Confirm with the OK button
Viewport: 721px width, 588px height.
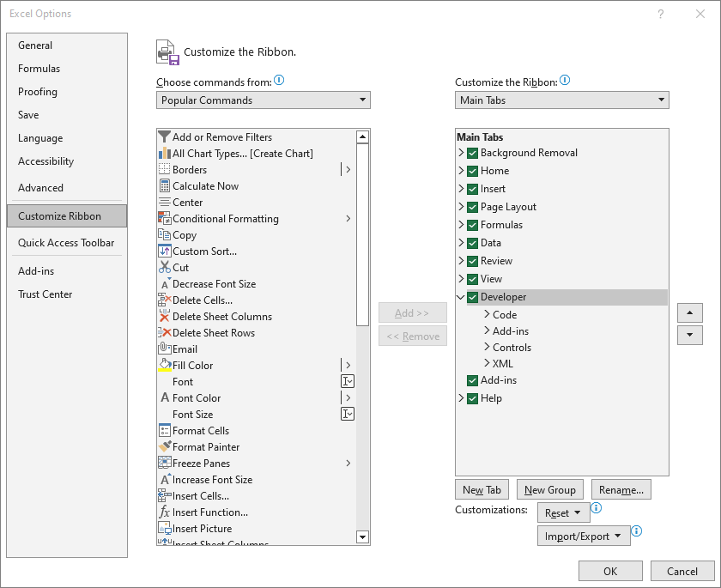[610, 571]
